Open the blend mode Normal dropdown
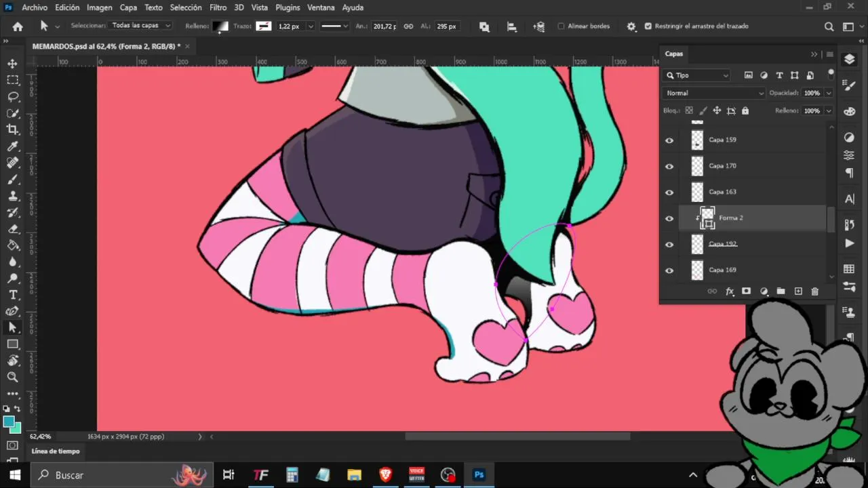Image resolution: width=868 pixels, height=488 pixels. point(714,93)
